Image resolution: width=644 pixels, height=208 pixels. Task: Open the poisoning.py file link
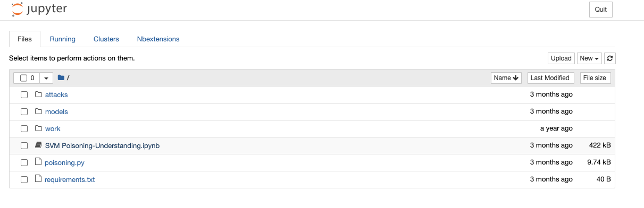tap(64, 163)
